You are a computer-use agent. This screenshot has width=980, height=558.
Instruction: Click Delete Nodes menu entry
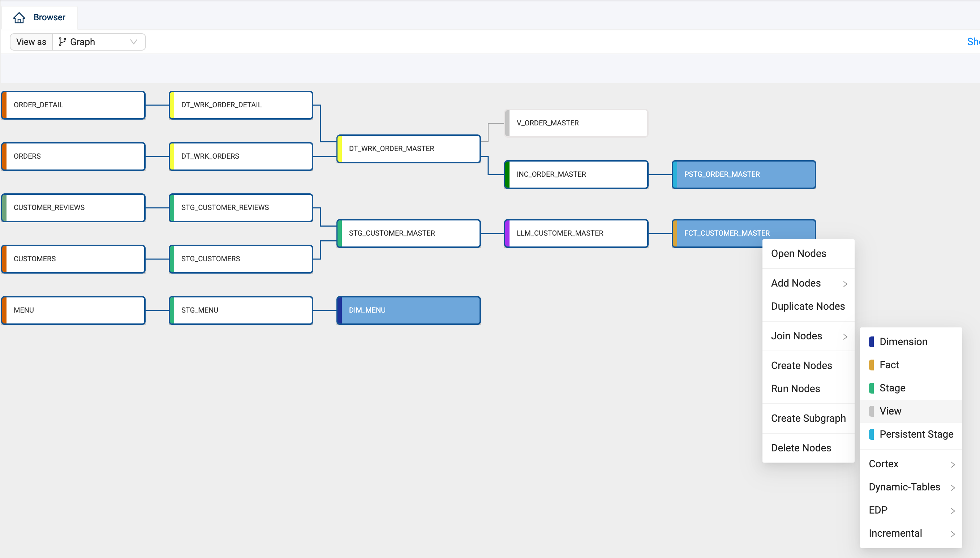click(x=801, y=448)
